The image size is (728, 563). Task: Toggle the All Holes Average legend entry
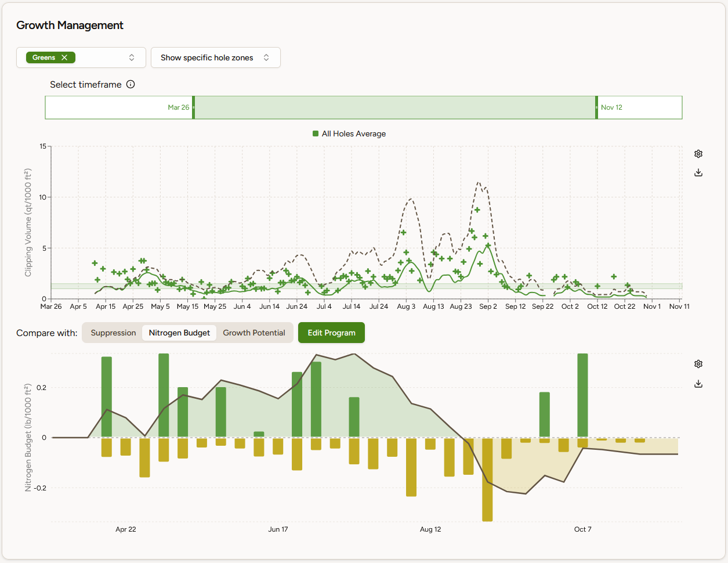[349, 133]
